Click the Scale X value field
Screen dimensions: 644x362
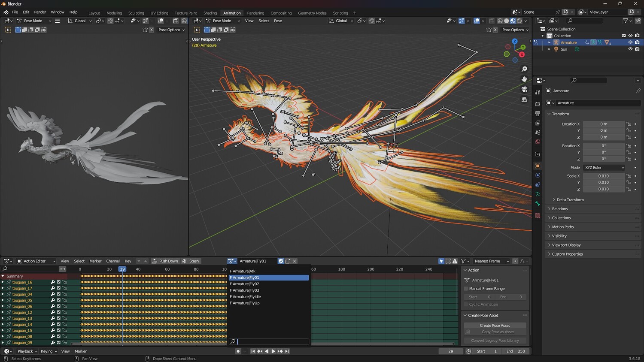[x=603, y=176]
